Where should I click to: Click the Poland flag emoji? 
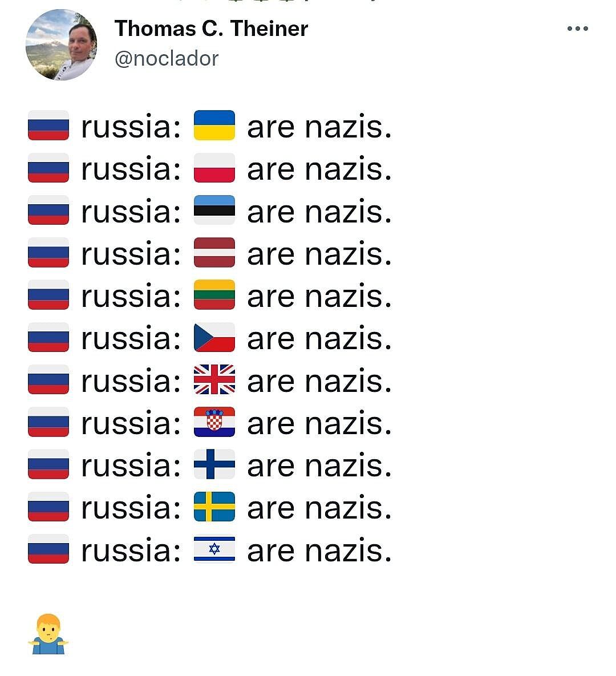214,168
